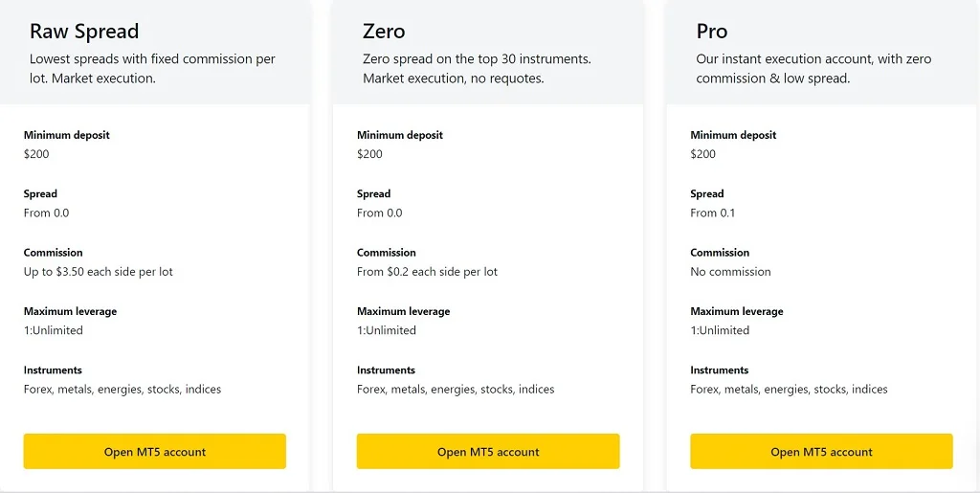This screenshot has width=980, height=493.
Task: Click Raw Spread's $3.50 commission value
Action: (x=99, y=272)
